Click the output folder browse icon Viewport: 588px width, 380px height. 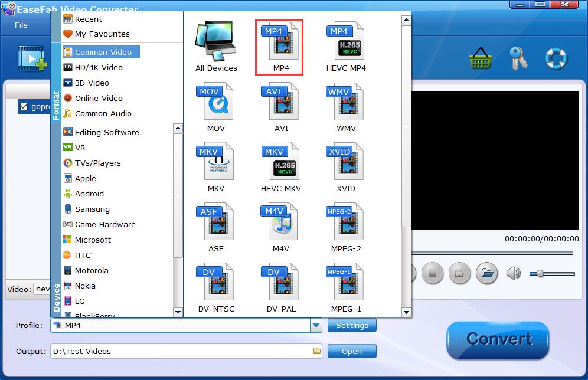317,350
